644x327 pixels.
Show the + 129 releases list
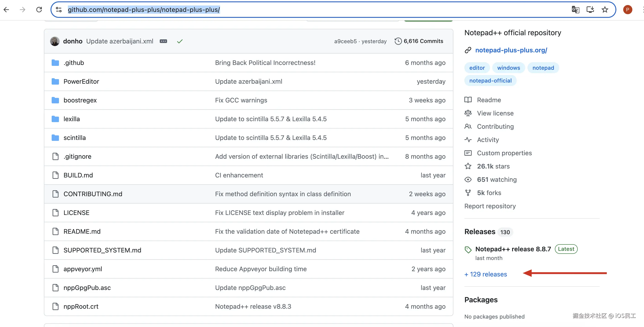click(x=486, y=274)
